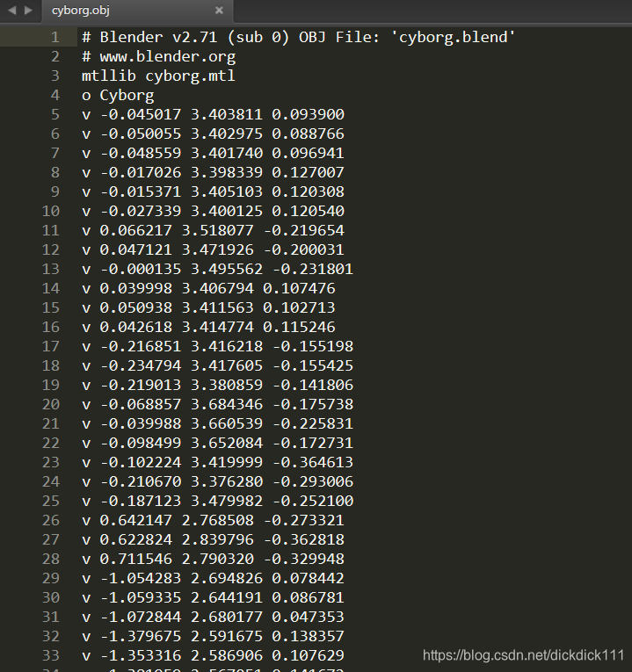This screenshot has height=672, width=632.
Task: Click vertex line 'v 0.711546 2.790320 -0.329948'
Action: click(213, 559)
